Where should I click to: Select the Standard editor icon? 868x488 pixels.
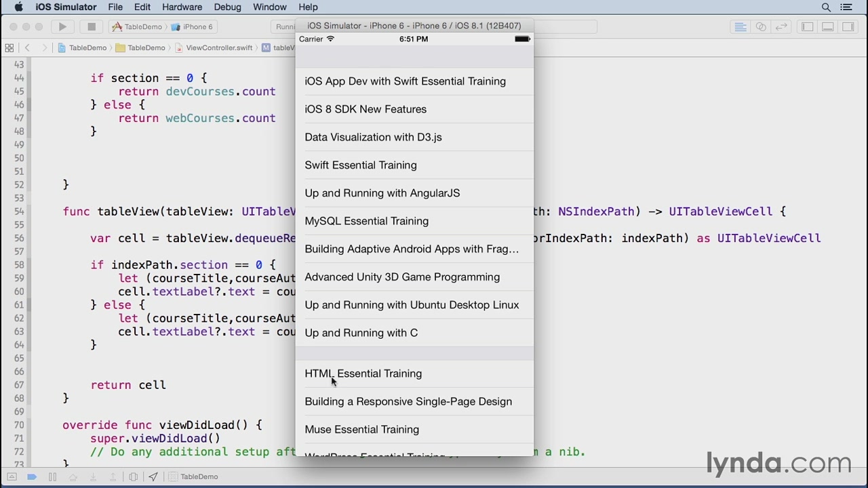click(x=741, y=26)
